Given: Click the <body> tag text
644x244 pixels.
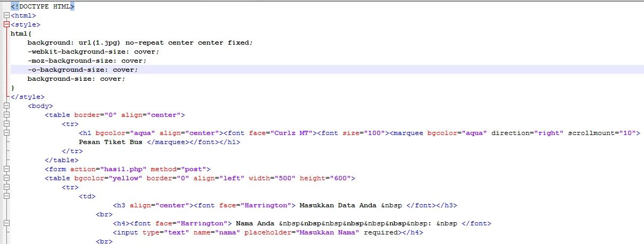Looking at the screenshot, I should click(x=40, y=106).
